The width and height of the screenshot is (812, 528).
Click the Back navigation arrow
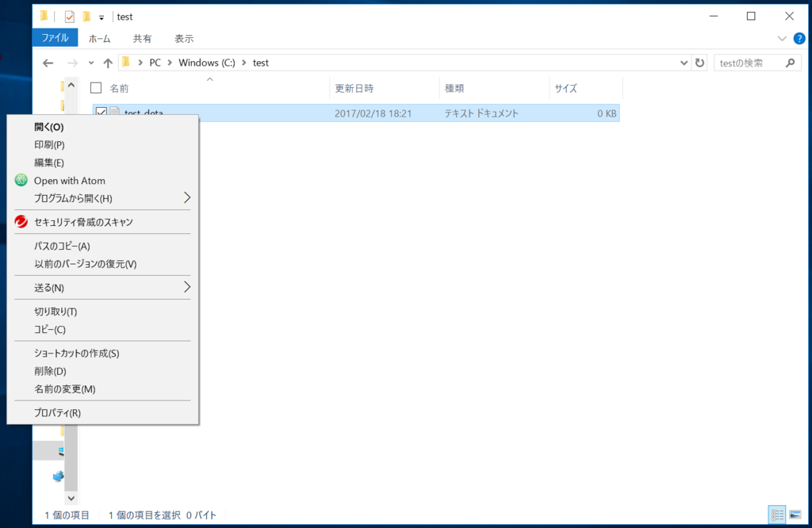tap(48, 63)
